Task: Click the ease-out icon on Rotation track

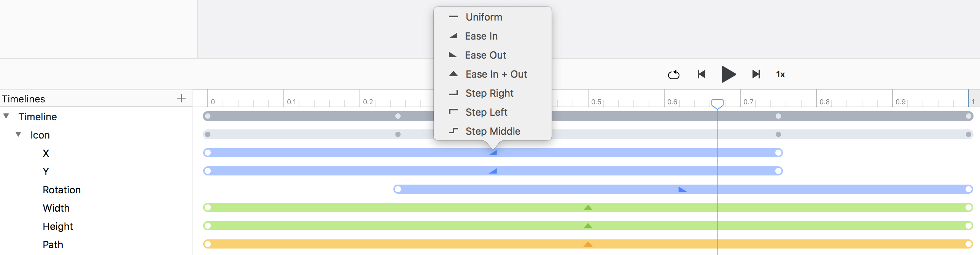Action: click(682, 189)
